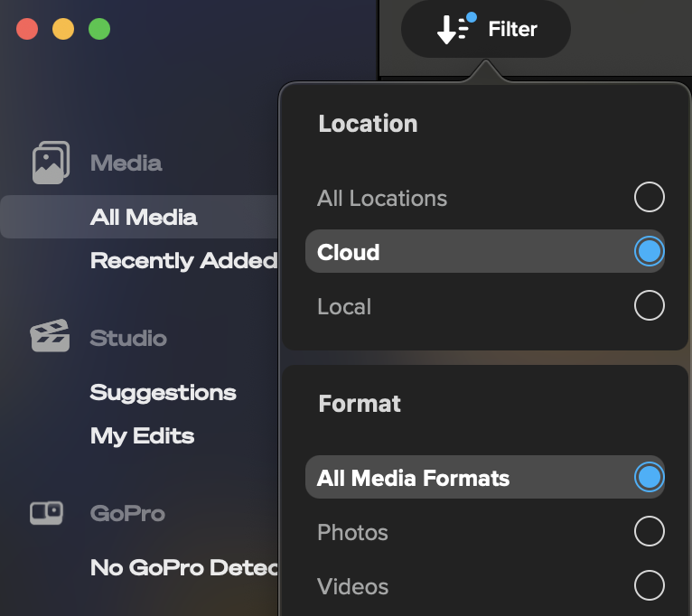Select the All Locations radio button
Screen dimensions: 692x616
click(x=649, y=197)
